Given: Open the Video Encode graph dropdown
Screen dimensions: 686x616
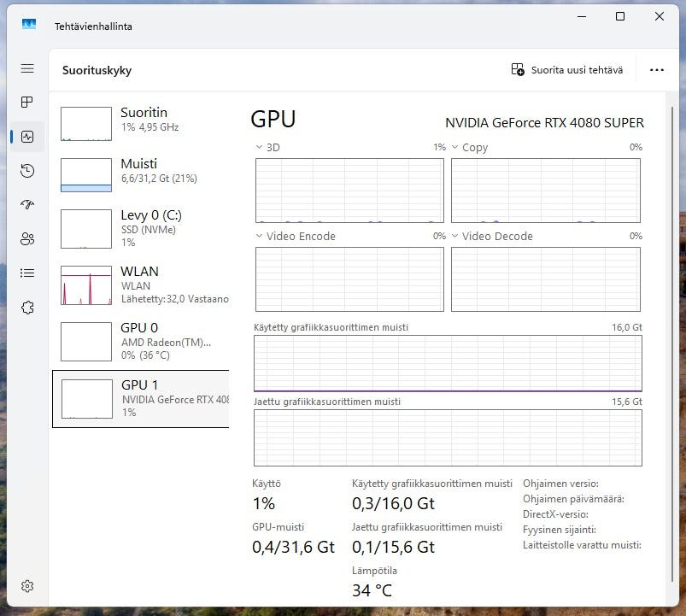Looking at the screenshot, I should pyautogui.click(x=260, y=237).
